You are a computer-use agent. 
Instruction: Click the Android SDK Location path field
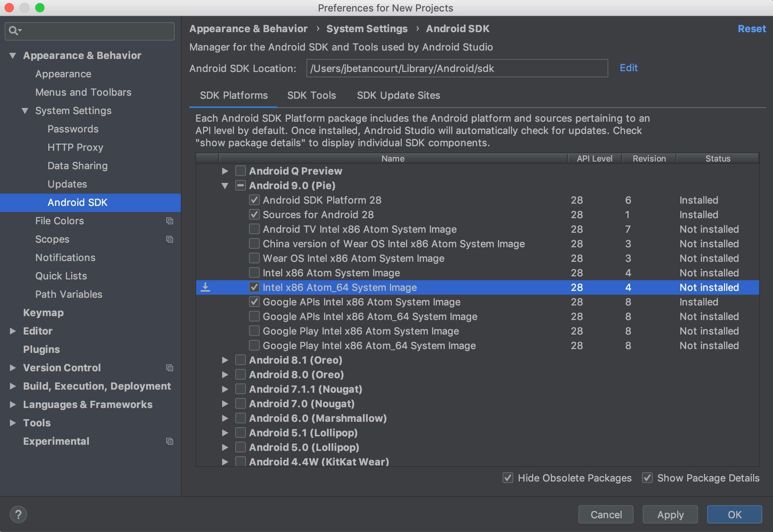457,68
